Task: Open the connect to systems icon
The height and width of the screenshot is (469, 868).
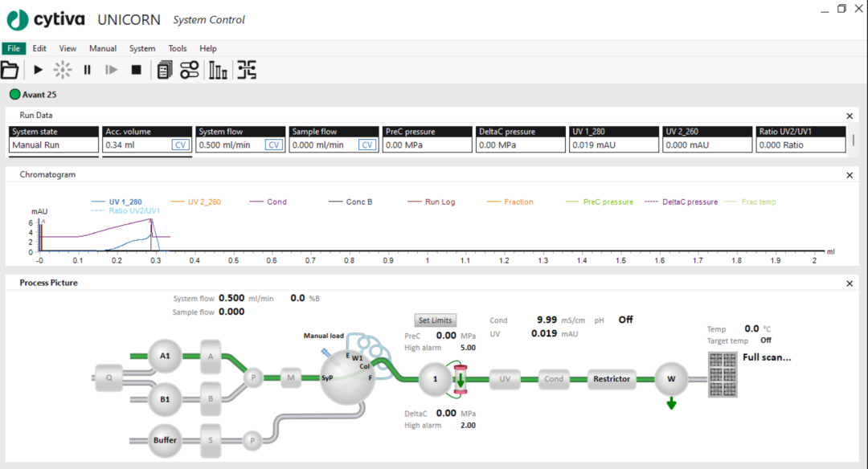Action: [x=190, y=70]
